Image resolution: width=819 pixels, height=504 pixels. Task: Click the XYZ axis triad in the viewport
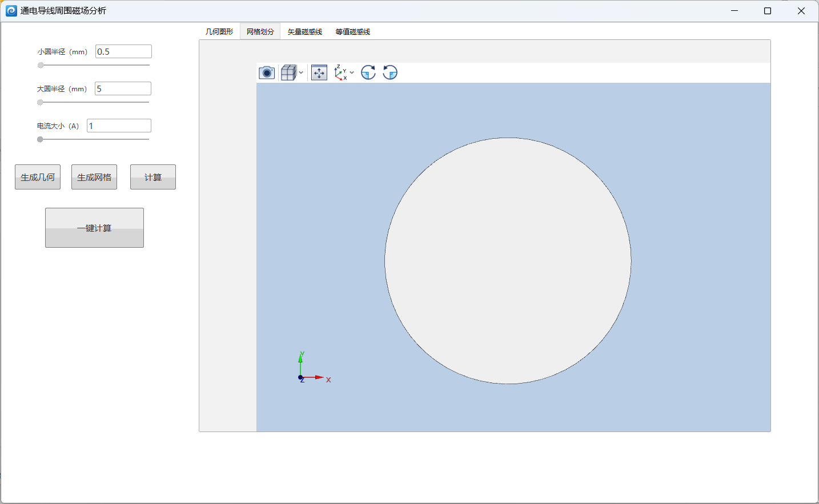[314, 368]
